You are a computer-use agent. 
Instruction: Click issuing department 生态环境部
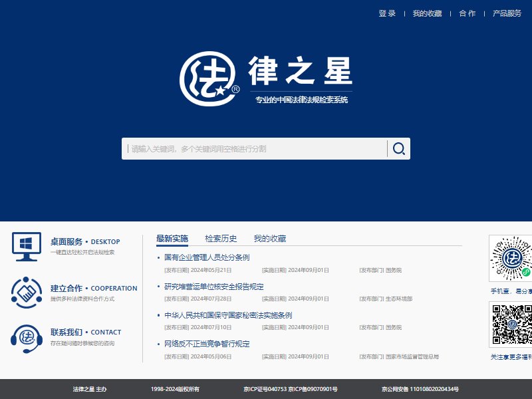(399, 299)
